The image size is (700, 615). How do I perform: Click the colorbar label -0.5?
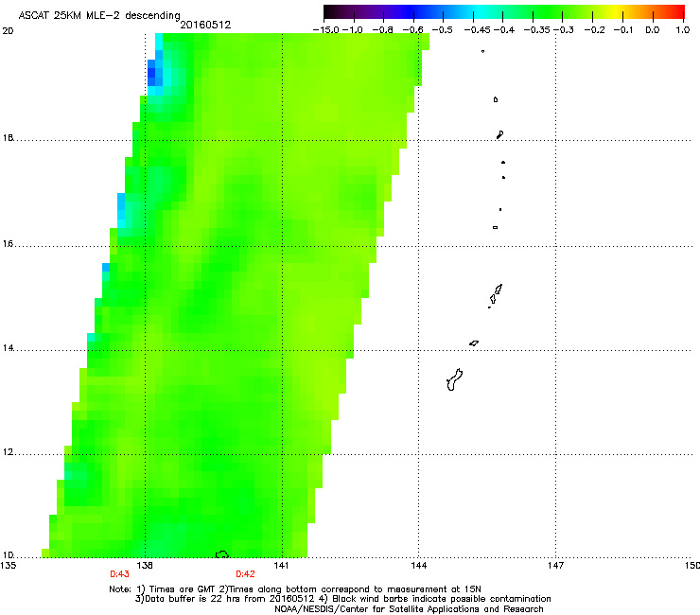click(x=443, y=30)
